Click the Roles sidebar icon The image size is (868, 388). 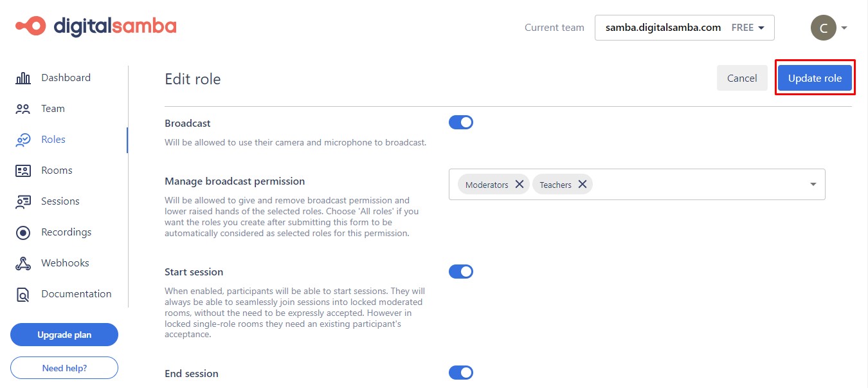click(x=23, y=140)
